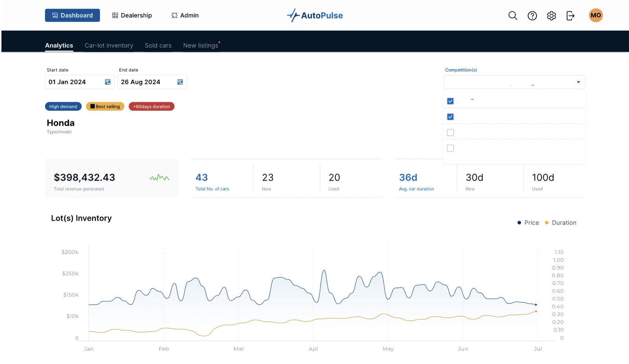Click the Honda heading

61,123
